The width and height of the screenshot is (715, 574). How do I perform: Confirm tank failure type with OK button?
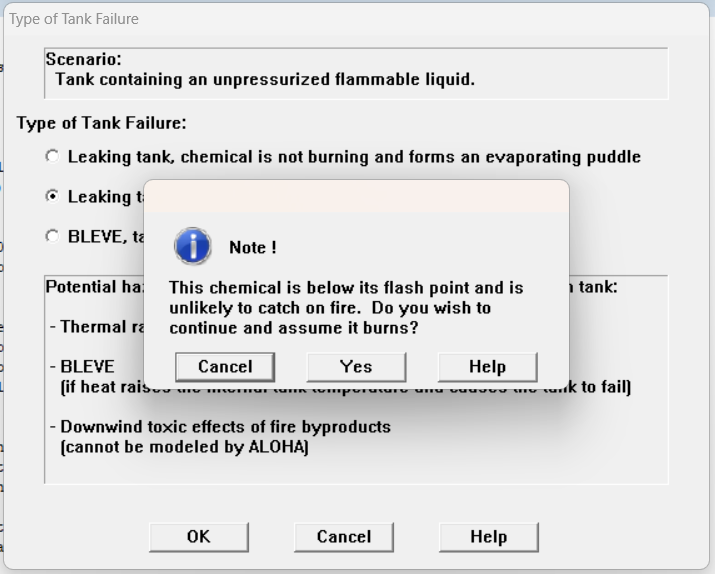tap(199, 537)
